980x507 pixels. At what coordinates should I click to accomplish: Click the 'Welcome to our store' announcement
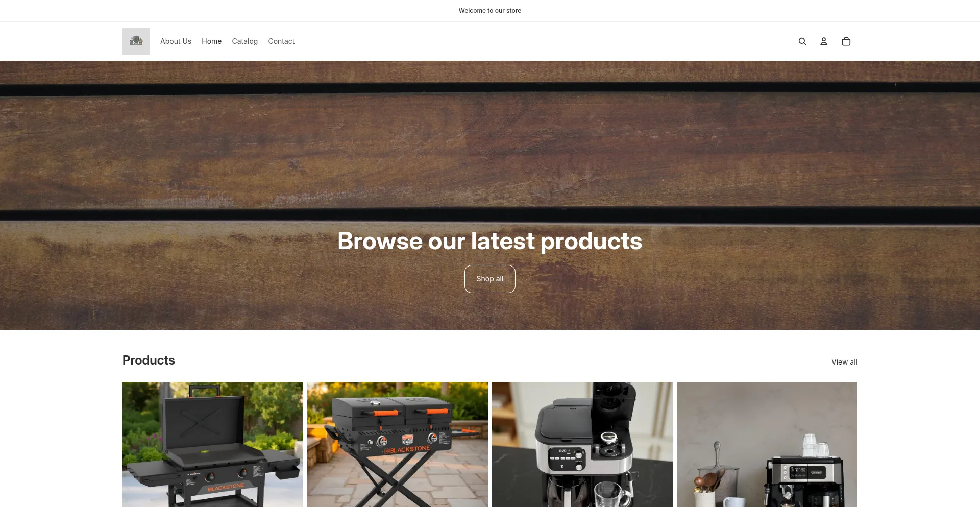click(x=490, y=11)
